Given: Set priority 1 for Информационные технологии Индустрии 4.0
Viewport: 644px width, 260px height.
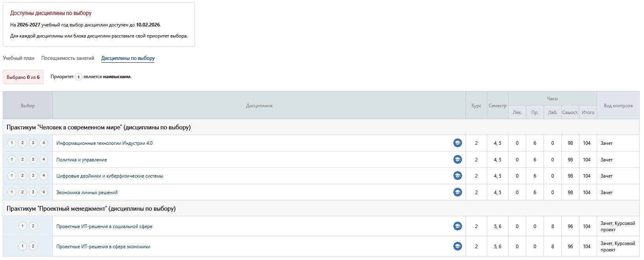Looking at the screenshot, I should [12, 143].
